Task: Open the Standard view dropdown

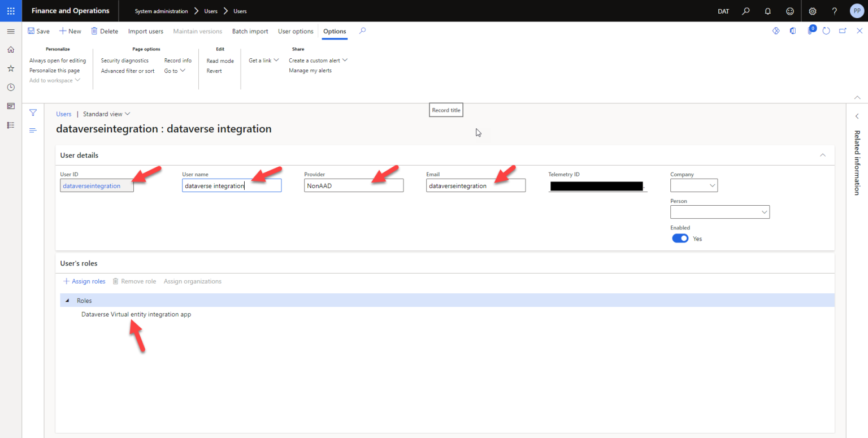Action: pyautogui.click(x=107, y=114)
